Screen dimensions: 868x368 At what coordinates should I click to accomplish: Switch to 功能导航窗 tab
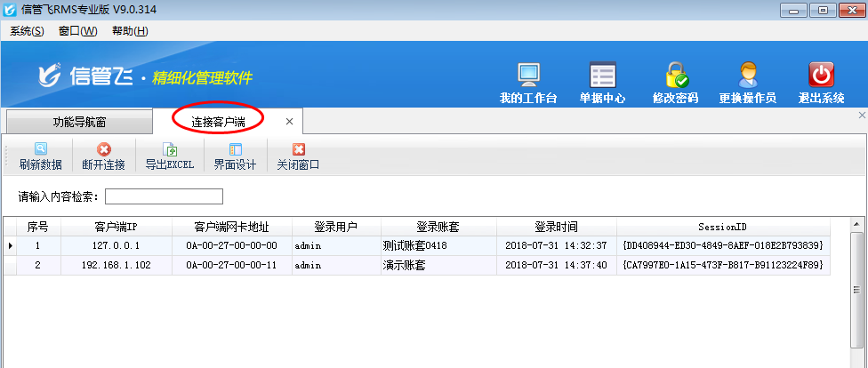pyautogui.click(x=79, y=122)
